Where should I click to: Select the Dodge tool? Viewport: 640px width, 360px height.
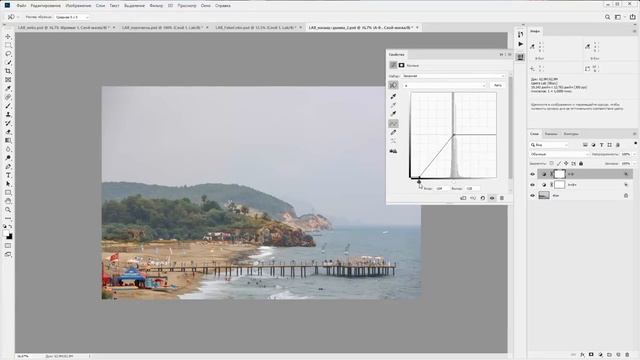point(8,158)
